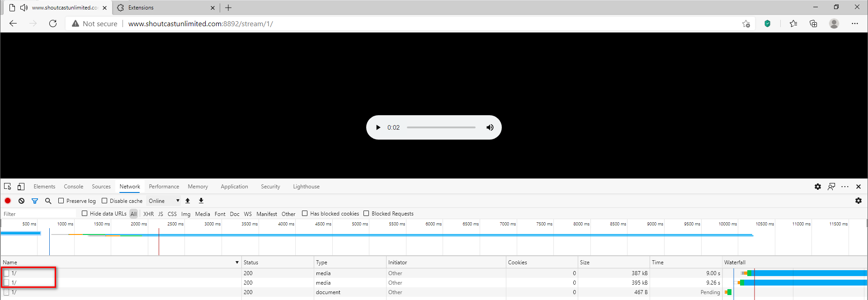Image resolution: width=868 pixels, height=300 pixels.
Task: Toggle device emulation icon
Action: 21,187
